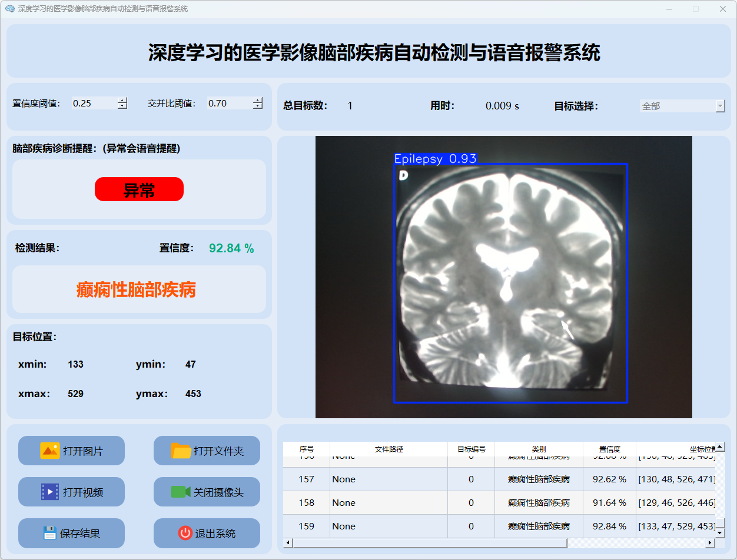Save results via 保存结果 label
The width and height of the screenshot is (737, 560).
click(80, 534)
